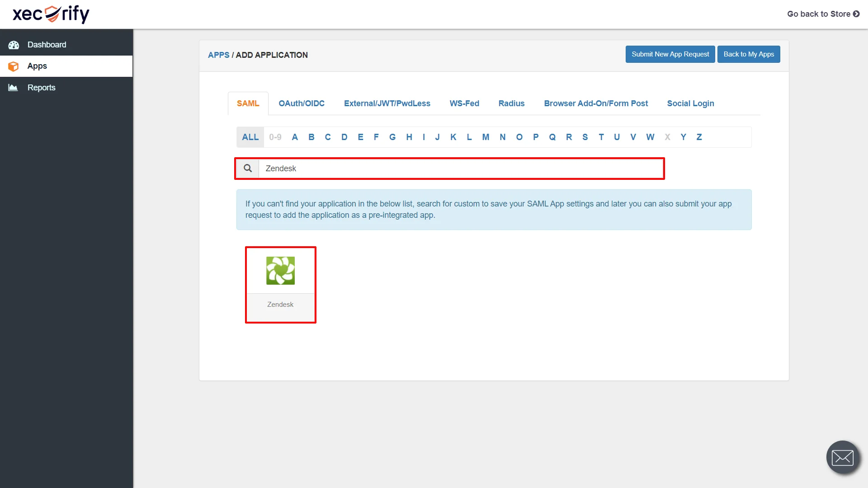Select the Radius tab
Viewport: 868px width, 488px height.
point(511,103)
